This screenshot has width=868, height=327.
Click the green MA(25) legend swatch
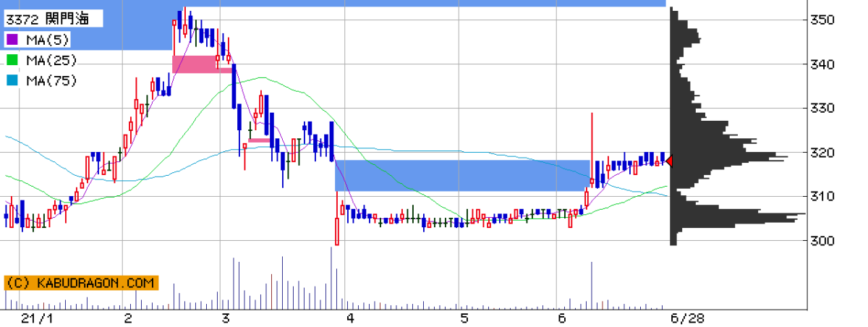[11, 61]
